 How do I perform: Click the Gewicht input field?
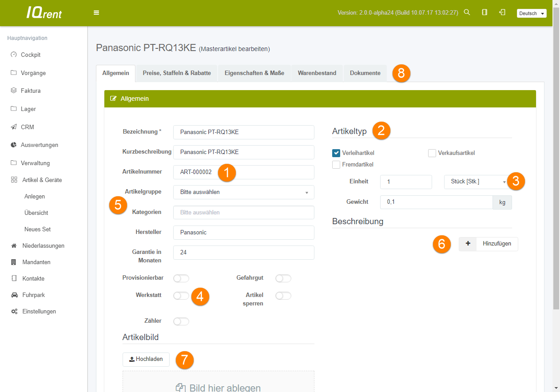pyautogui.click(x=437, y=202)
